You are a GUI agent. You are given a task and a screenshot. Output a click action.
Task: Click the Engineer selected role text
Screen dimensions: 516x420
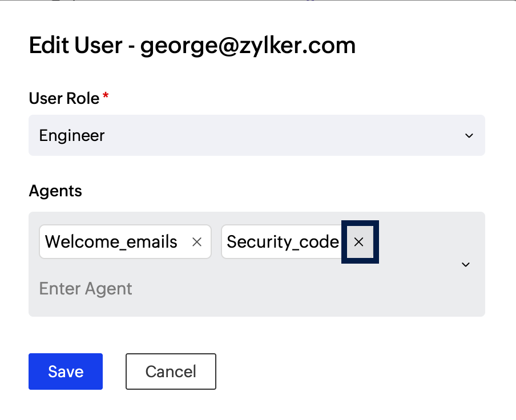pyautogui.click(x=72, y=136)
